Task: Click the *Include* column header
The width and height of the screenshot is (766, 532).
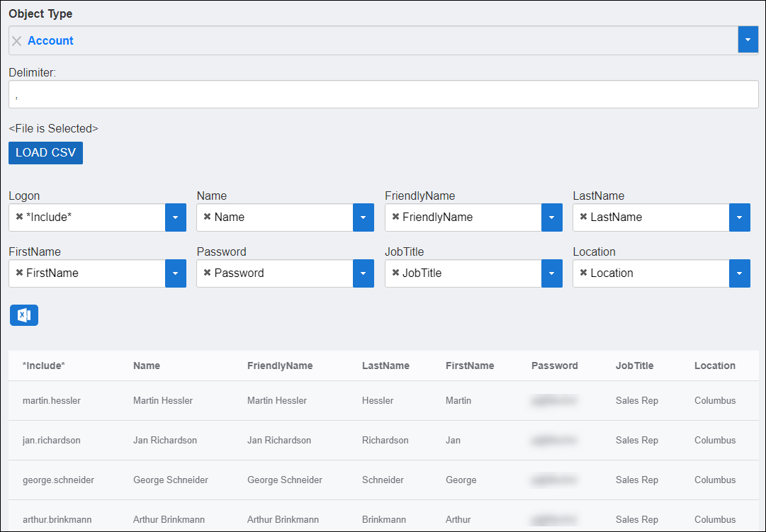Action: (44, 366)
